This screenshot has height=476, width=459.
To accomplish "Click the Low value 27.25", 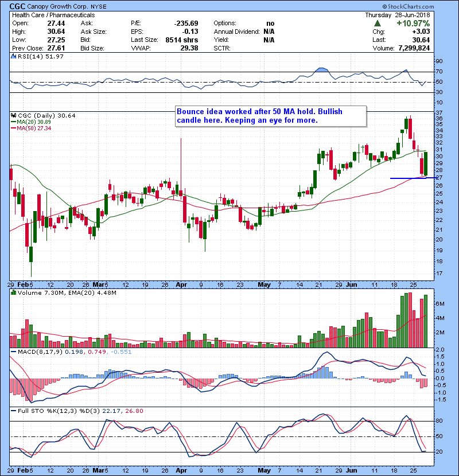I will point(56,40).
